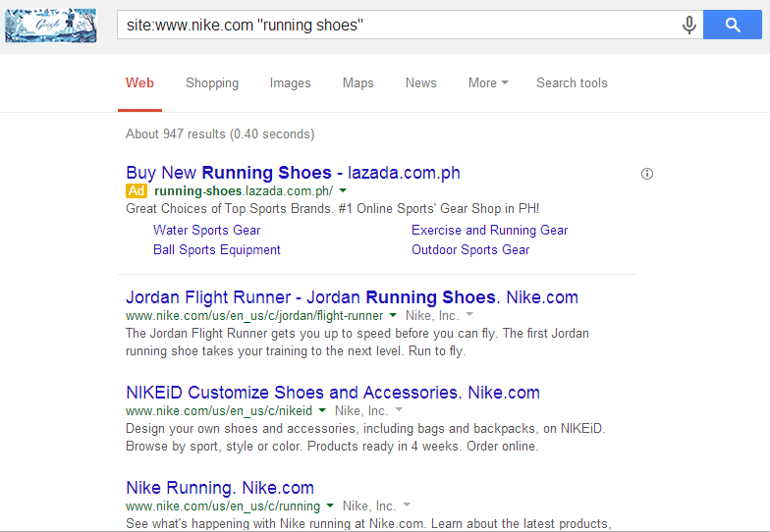The height and width of the screenshot is (532, 770).
Task: Expand Nike, Inc. arrow in NIKEiD result
Action: [x=399, y=409]
